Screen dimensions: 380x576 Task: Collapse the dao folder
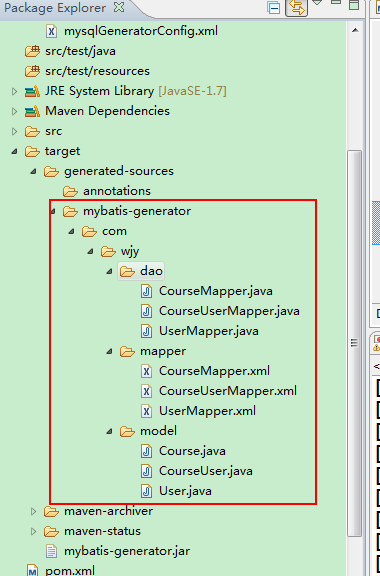coord(110,271)
